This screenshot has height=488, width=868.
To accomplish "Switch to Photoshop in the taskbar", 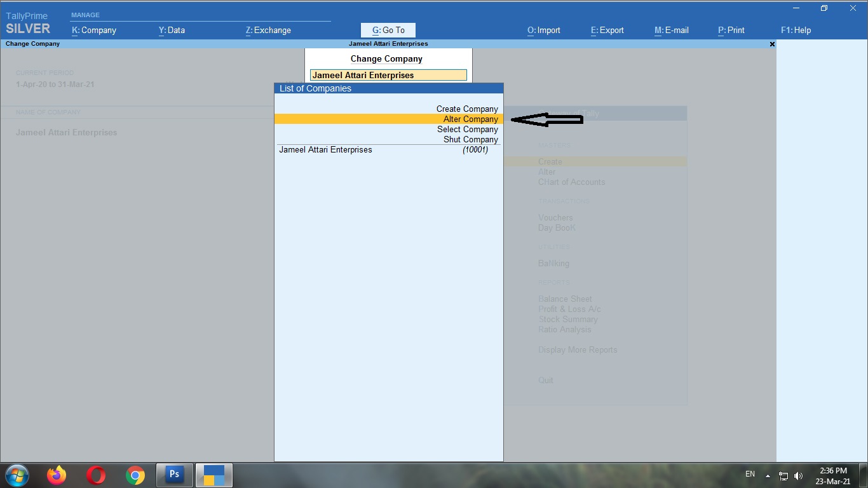I will click(174, 475).
